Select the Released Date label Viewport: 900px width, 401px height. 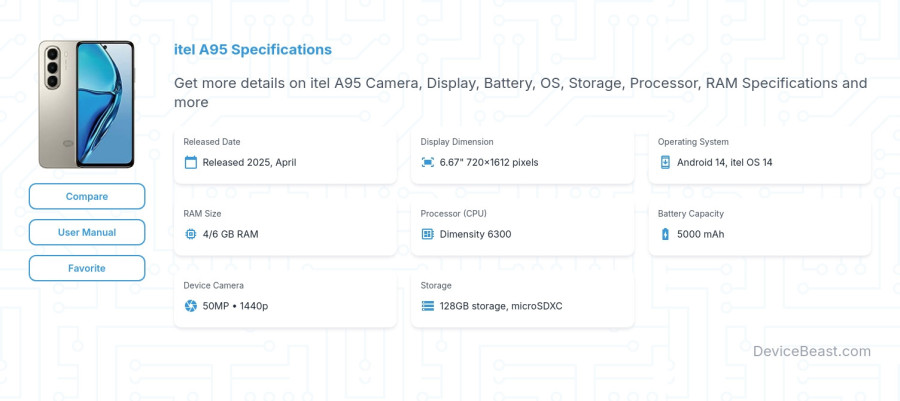click(212, 142)
